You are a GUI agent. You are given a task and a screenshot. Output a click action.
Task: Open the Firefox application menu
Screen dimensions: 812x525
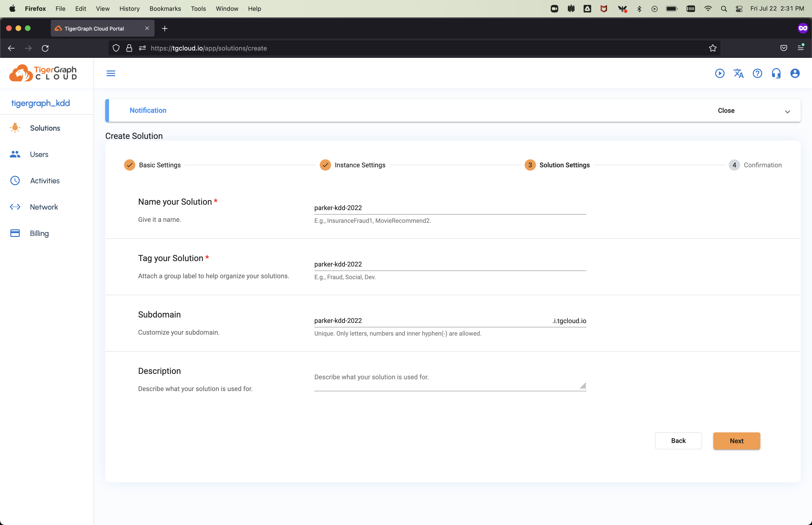(800, 48)
